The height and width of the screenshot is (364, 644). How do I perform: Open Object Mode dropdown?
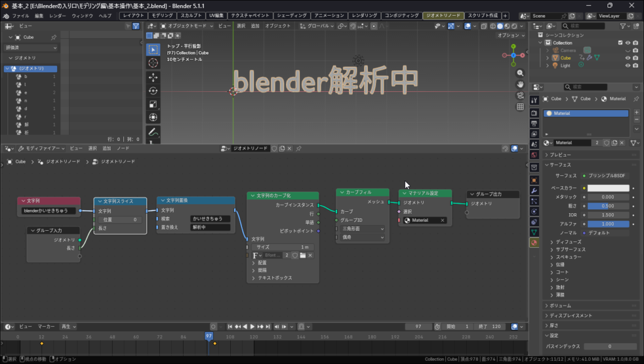(187, 26)
